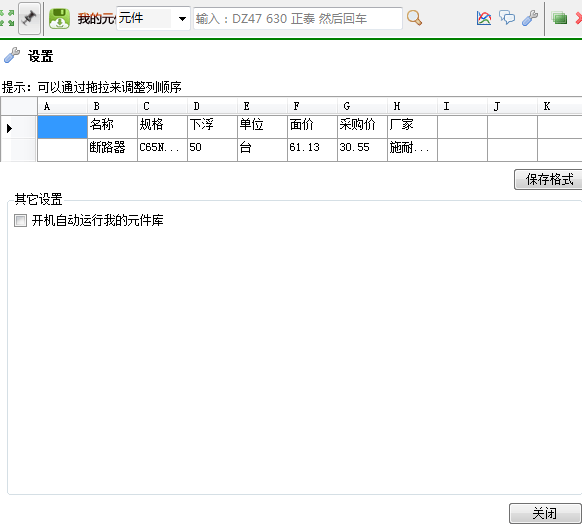This screenshot has height=531, width=582.
Task: Select column header J
Action: tap(513, 106)
